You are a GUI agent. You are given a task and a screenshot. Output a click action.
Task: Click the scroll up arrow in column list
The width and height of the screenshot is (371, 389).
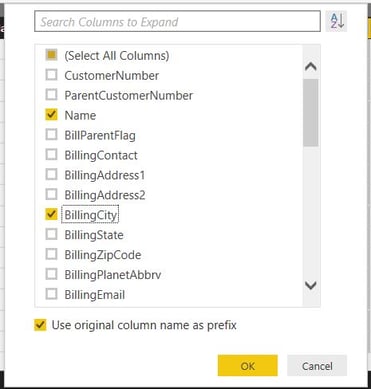(x=311, y=66)
